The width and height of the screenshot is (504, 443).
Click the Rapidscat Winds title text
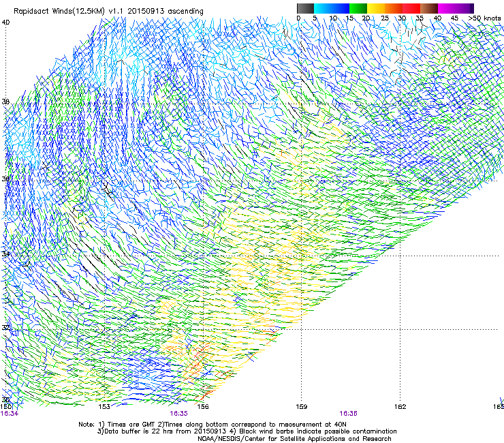(x=109, y=12)
